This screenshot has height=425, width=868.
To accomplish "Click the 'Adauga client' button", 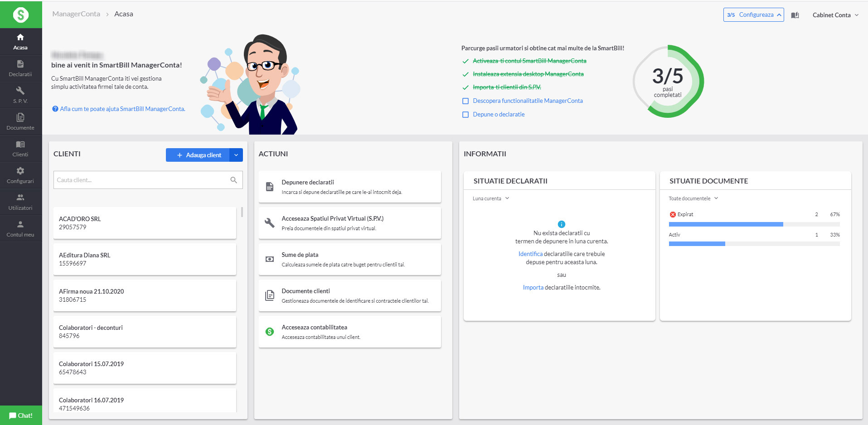I will point(198,155).
